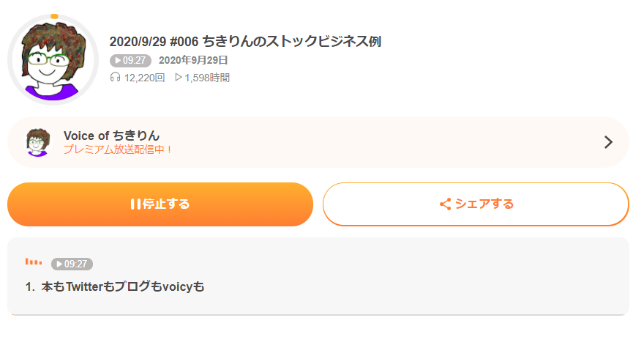Click the share node icon
The width and height of the screenshot is (644, 337).
coord(445,204)
